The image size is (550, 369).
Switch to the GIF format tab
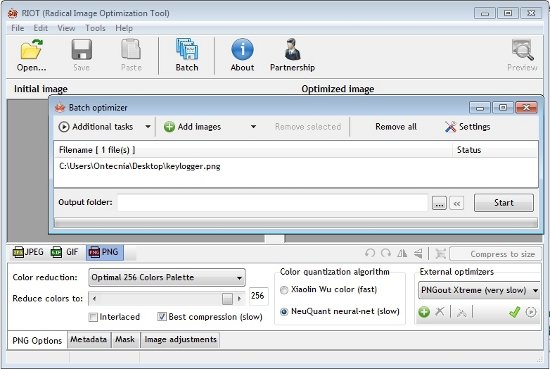(x=65, y=252)
